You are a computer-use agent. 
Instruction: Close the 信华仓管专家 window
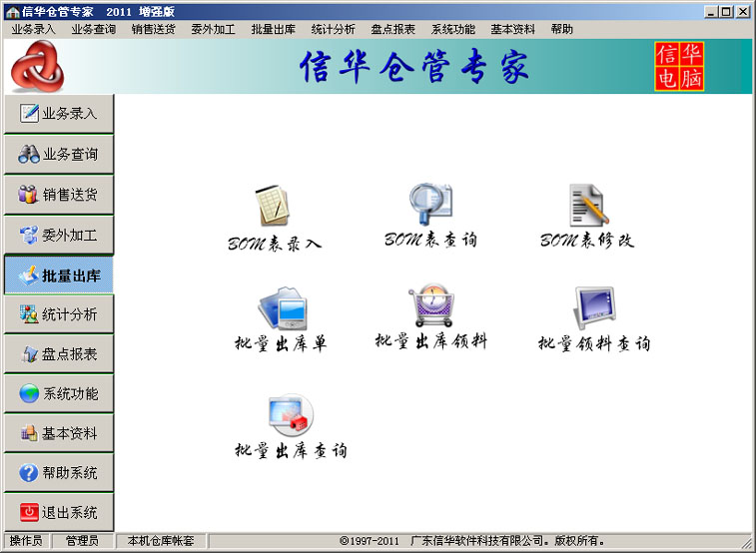pyautogui.click(x=743, y=12)
